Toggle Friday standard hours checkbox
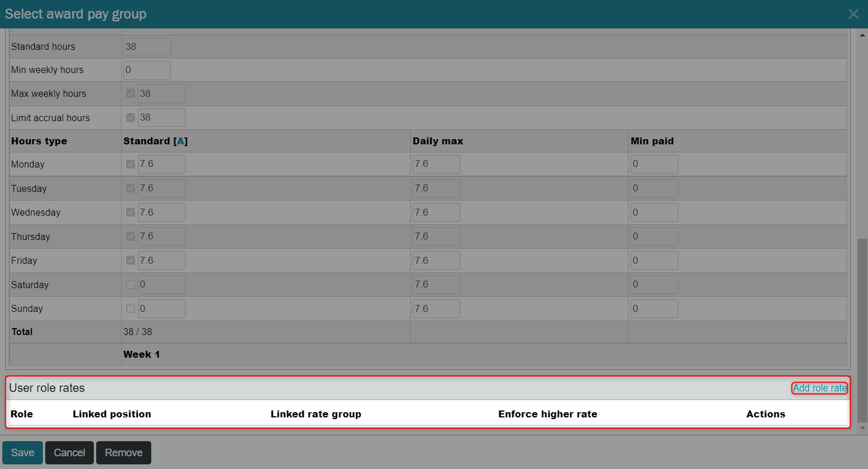Image resolution: width=868 pixels, height=469 pixels. [x=130, y=261]
